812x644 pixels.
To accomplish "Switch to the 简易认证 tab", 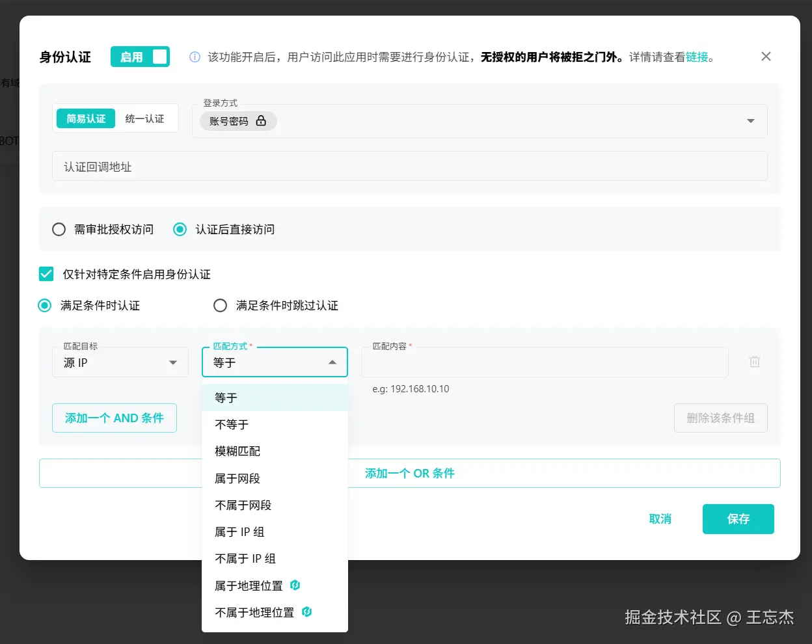I will (86, 118).
